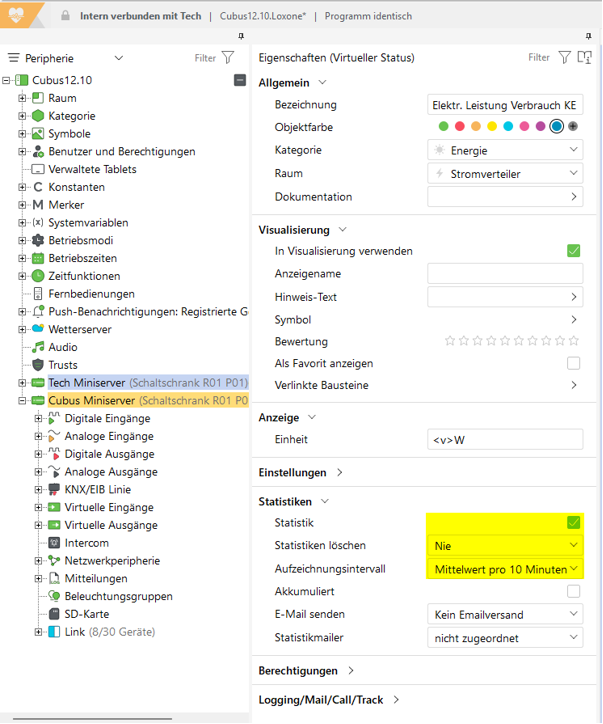
Task: Choose the red object color swatch
Action: point(459,127)
